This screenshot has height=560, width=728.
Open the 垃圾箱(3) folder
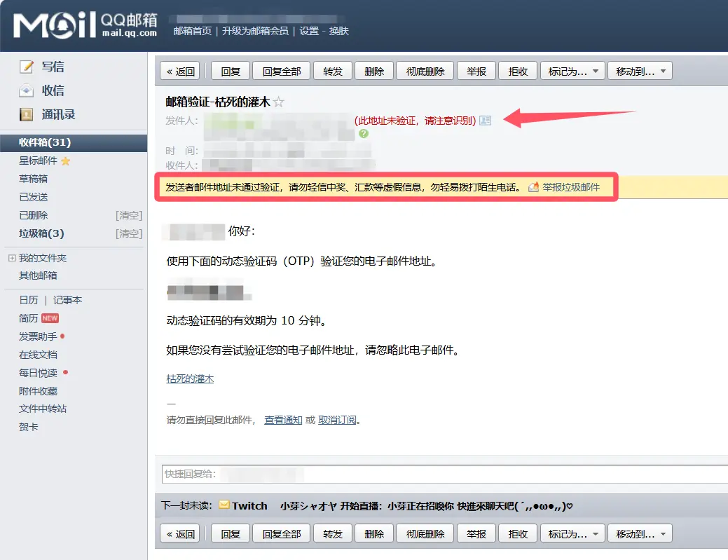(41, 233)
